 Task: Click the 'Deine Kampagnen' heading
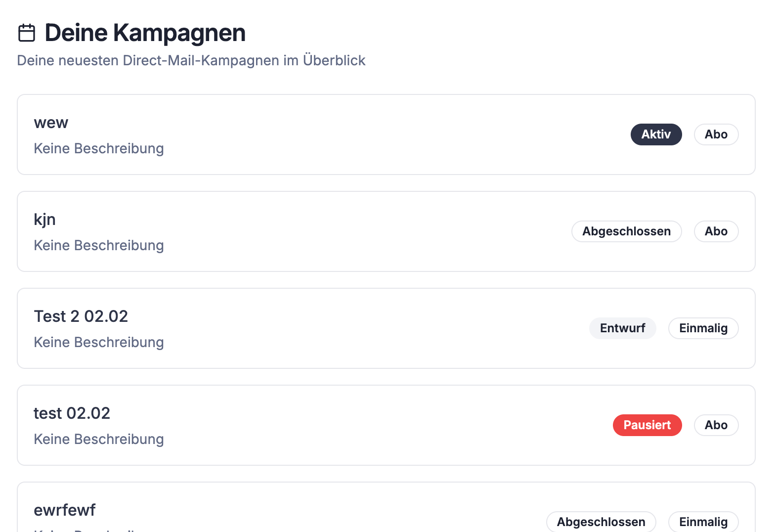coord(145,33)
